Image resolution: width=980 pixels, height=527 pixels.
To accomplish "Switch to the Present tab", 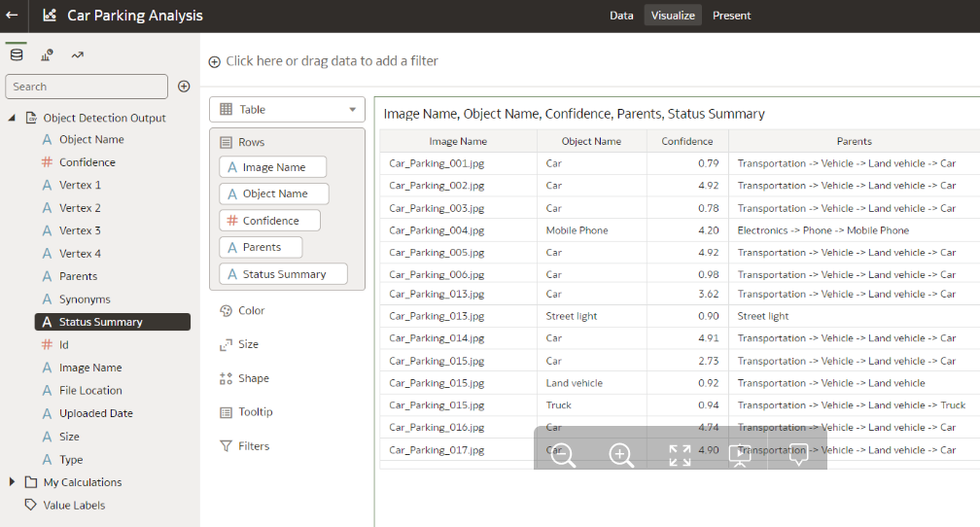I will click(x=731, y=16).
